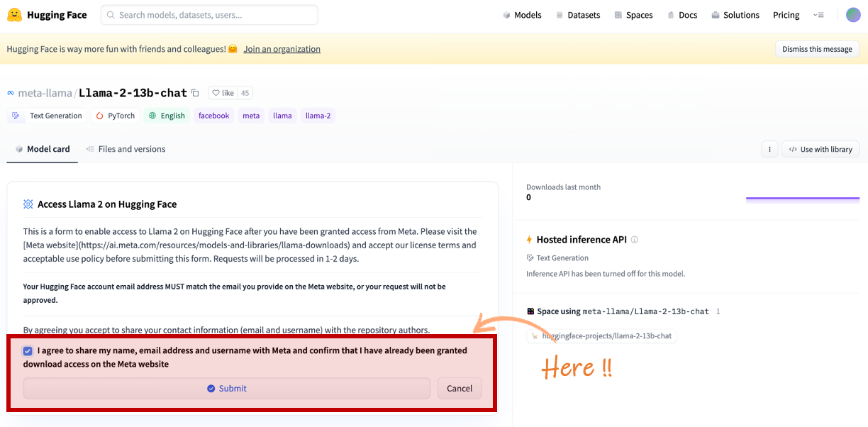Image resolution: width=868 pixels, height=427 pixels.
Task: Click the Access Llama 2 gate icon
Action: (x=28, y=204)
